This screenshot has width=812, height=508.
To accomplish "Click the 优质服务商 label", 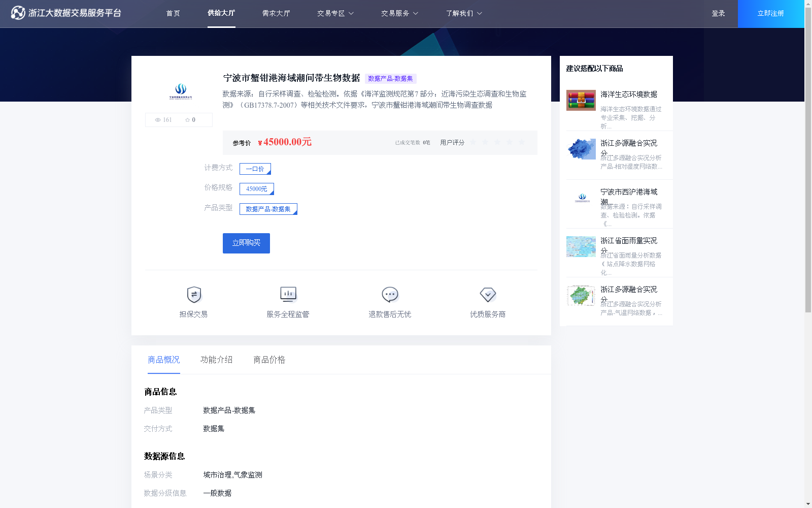I will [x=488, y=314].
